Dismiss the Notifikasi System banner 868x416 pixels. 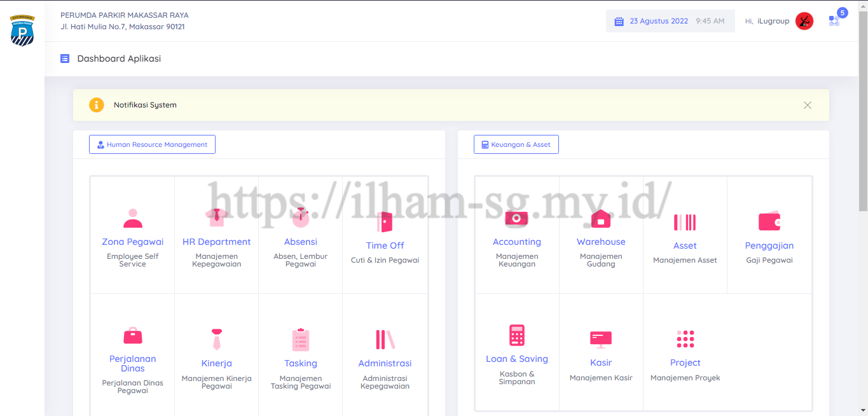[807, 105]
